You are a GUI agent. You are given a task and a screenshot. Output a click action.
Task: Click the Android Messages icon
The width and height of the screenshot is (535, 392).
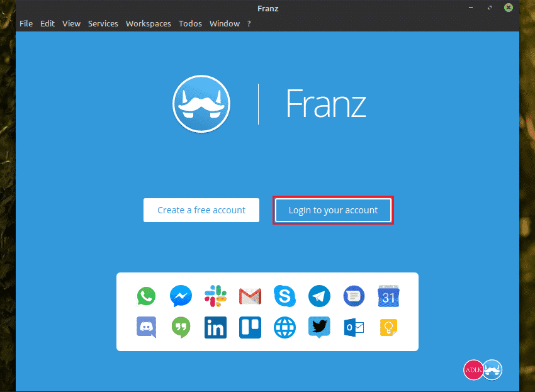pyautogui.click(x=354, y=296)
